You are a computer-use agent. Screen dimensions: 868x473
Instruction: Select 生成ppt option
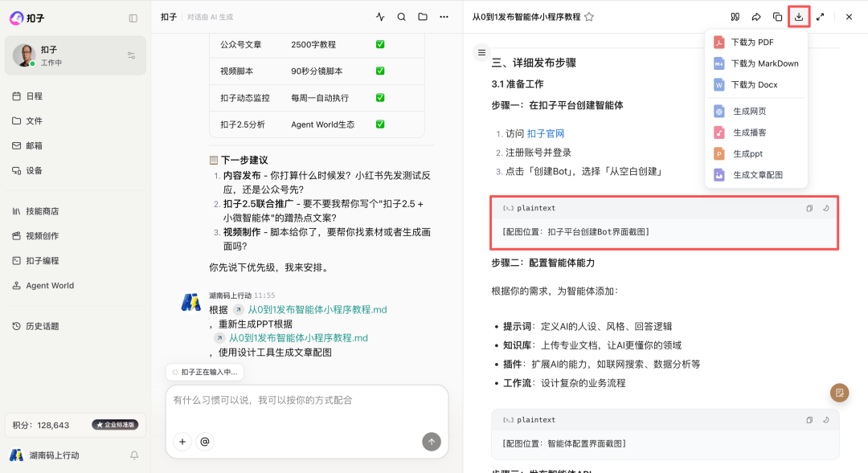click(x=756, y=154)
